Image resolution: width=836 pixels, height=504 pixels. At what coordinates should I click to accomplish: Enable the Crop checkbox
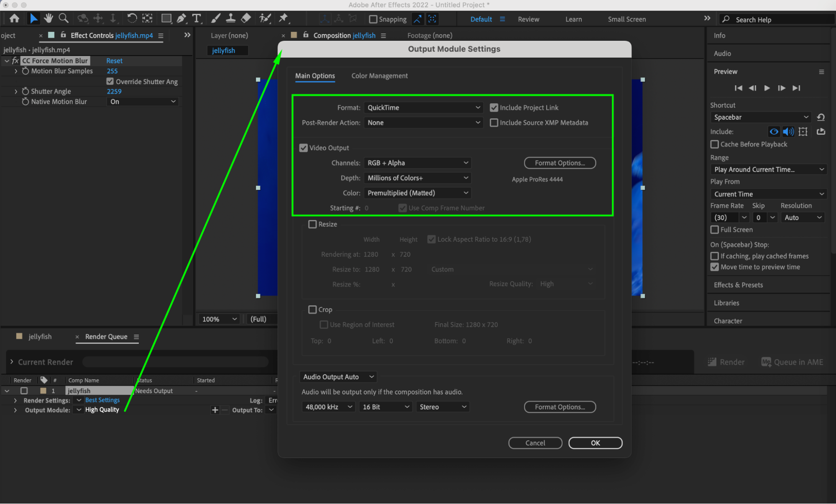tap(312, 310)
